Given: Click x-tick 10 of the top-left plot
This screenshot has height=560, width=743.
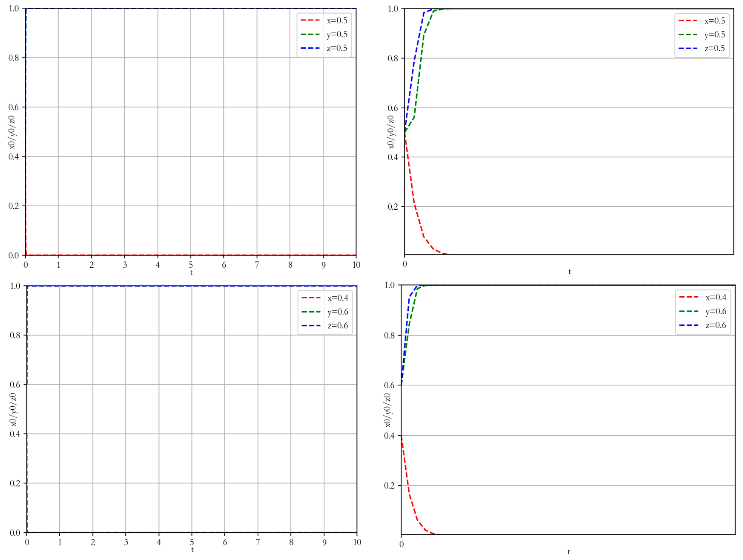Looking at the screenshot, I should click(356, 265).
